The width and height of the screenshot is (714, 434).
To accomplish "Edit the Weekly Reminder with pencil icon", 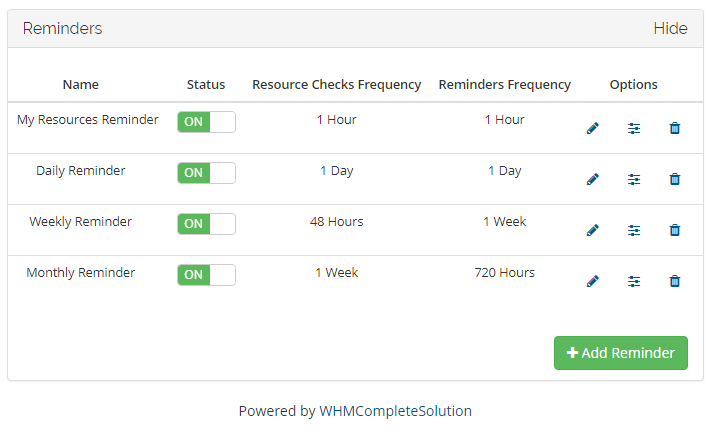I will pos(592,231).
